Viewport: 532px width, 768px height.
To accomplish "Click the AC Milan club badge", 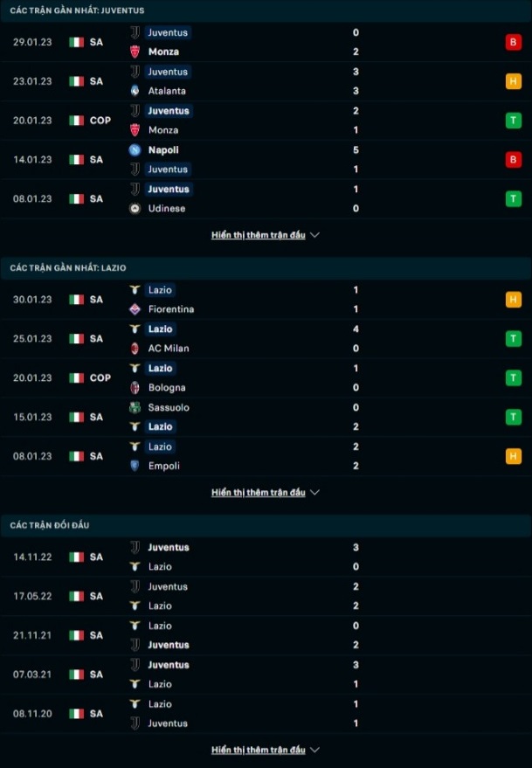I will pos(134,349).
